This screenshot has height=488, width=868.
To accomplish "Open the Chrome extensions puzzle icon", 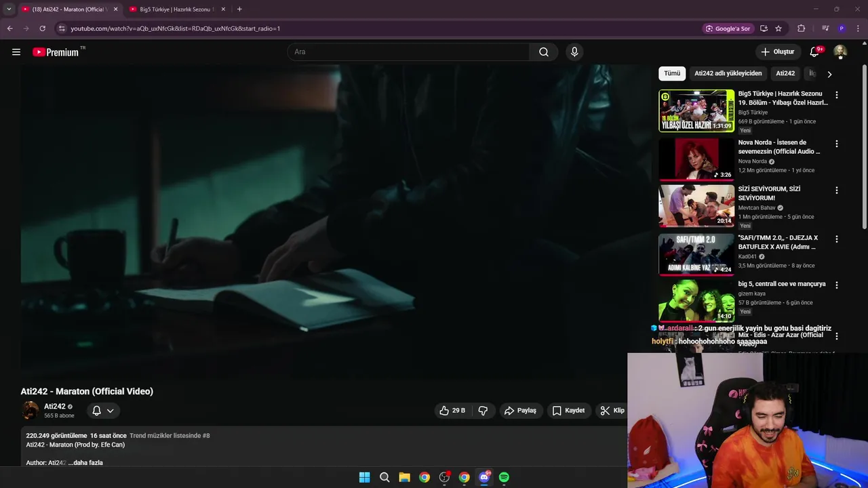I will [x=801, y=28].
